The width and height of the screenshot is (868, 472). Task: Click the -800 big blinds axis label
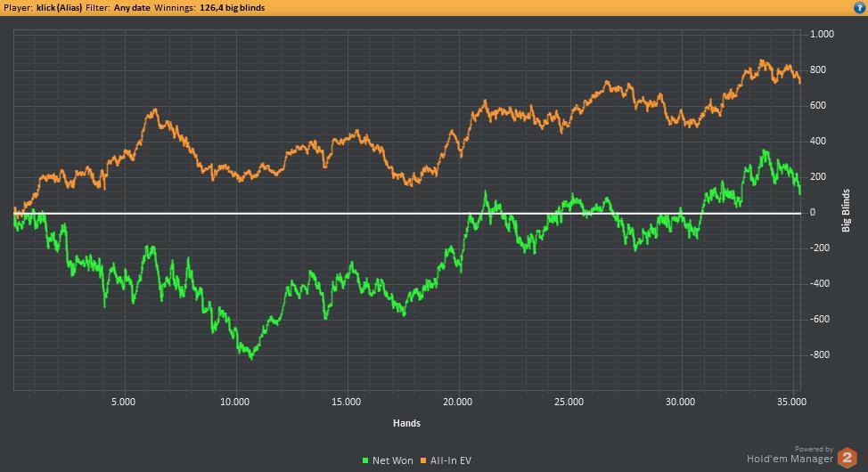click(x=820, y=354)
